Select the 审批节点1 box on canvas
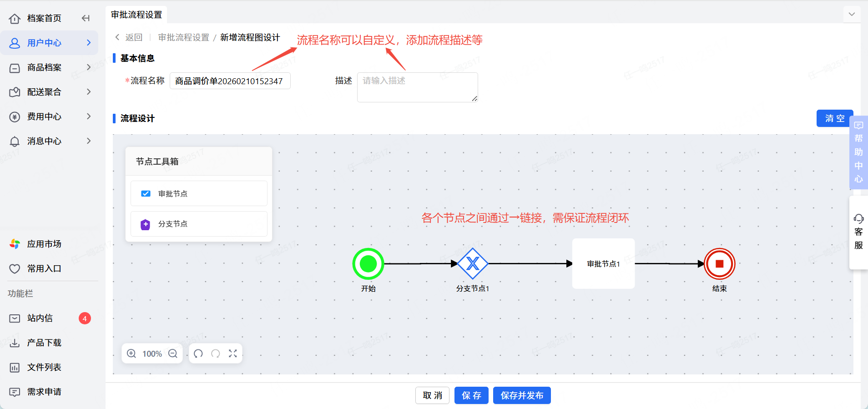This screenshot has height=409, width=868. 603,263
